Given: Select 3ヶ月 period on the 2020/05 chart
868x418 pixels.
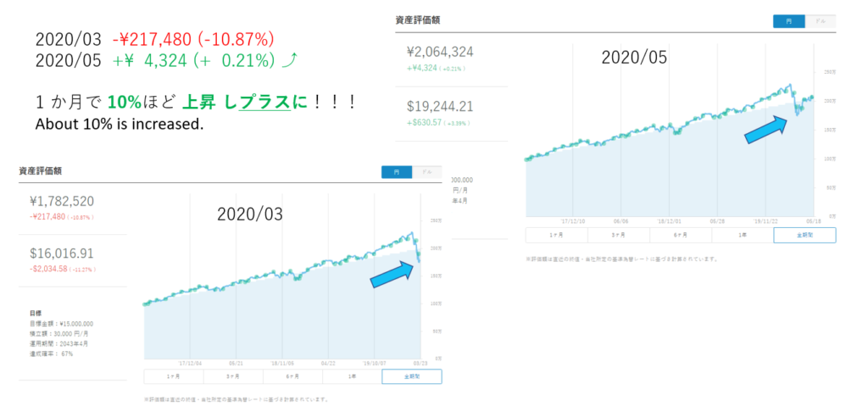Looking at the screenshot, I should click(x=618, y=235).
